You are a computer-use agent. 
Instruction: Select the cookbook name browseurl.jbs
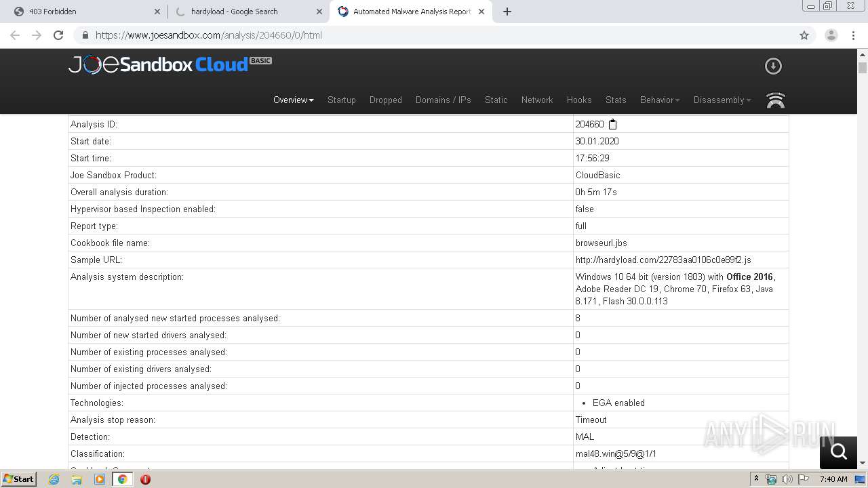point(601,243)
